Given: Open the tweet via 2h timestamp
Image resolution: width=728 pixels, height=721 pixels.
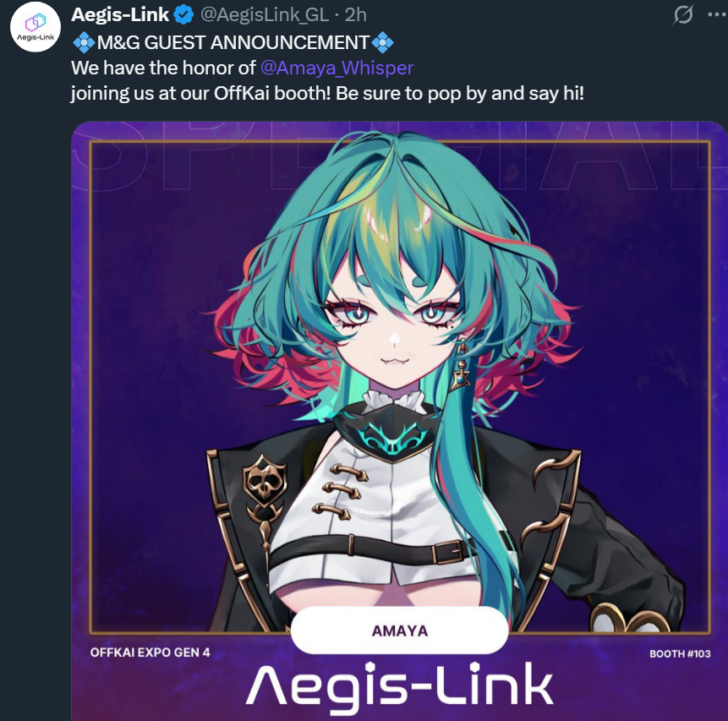Looking at the screenshot, I should click(356, 15).
